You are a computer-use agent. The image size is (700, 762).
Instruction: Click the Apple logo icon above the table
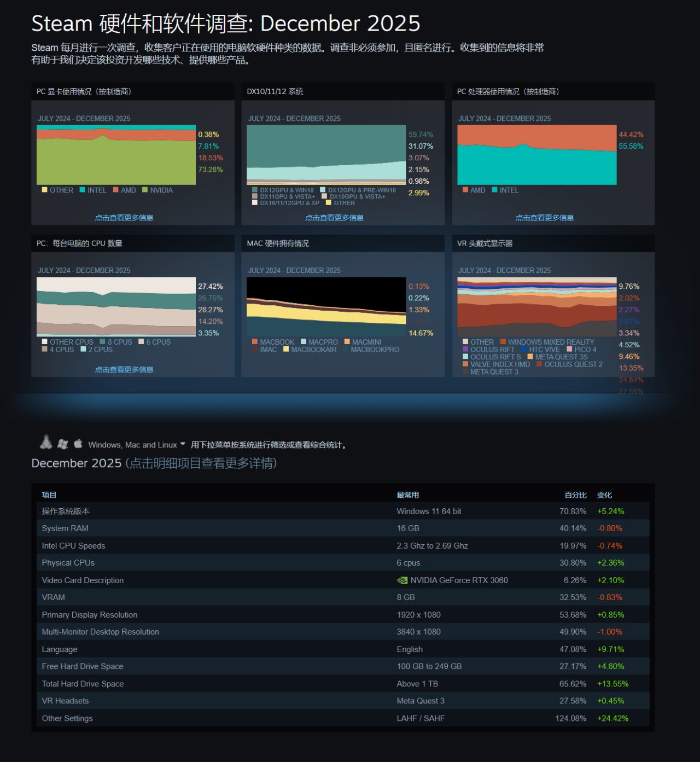pyautogui.click(x=78, y=443)
